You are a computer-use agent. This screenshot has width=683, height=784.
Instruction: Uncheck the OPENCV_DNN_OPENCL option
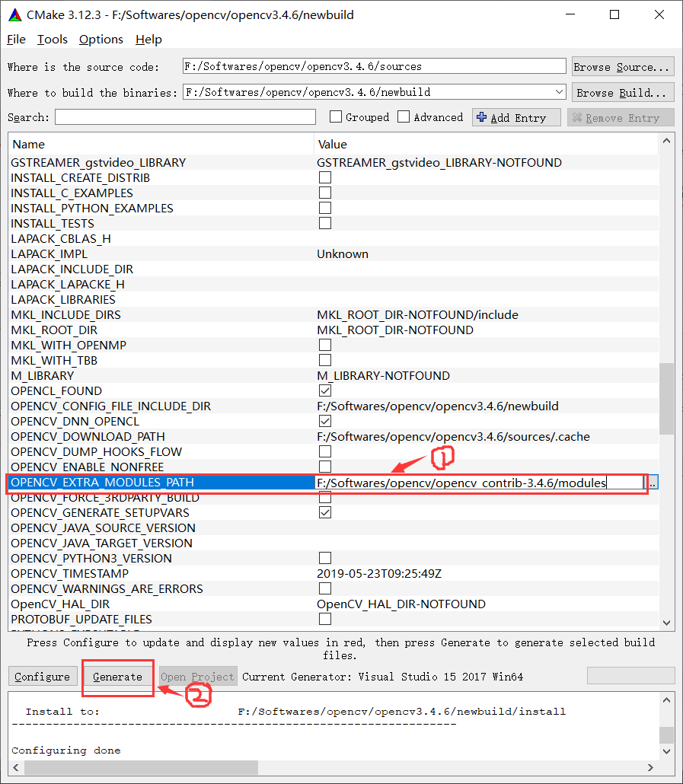pyautogui.click(x=325, y=421)
